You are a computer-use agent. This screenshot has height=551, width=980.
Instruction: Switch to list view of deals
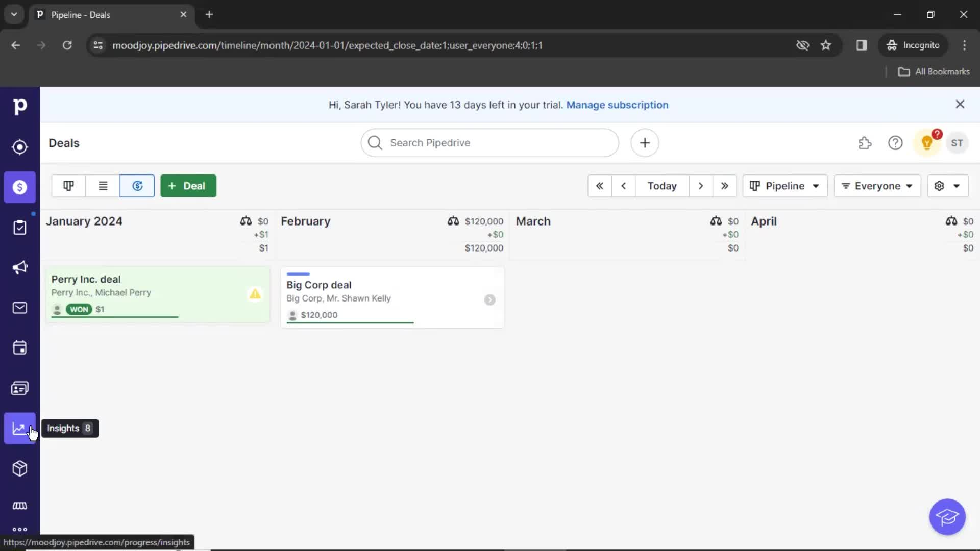(103, 186)
